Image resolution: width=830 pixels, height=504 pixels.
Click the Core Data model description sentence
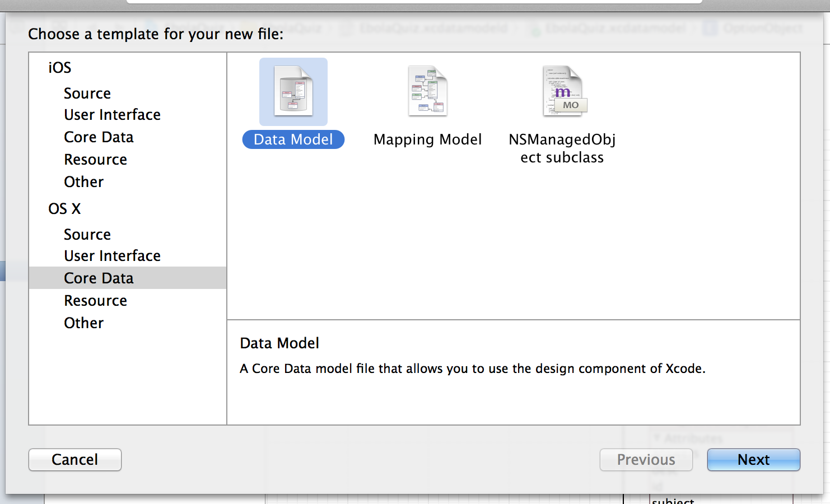[473, 368]
